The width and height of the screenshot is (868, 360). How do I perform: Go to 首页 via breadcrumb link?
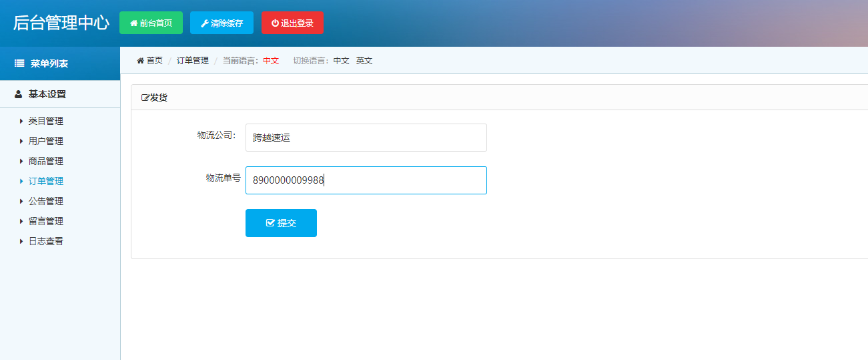coord(154,61)
